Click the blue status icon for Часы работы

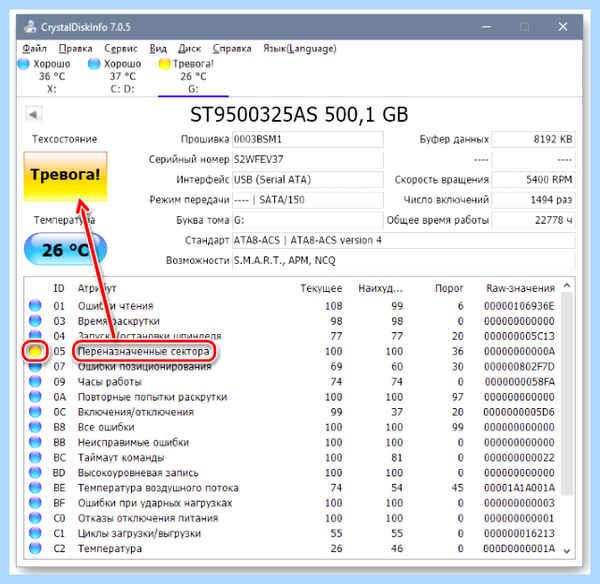pyautogui.click(x=35, y=381)
